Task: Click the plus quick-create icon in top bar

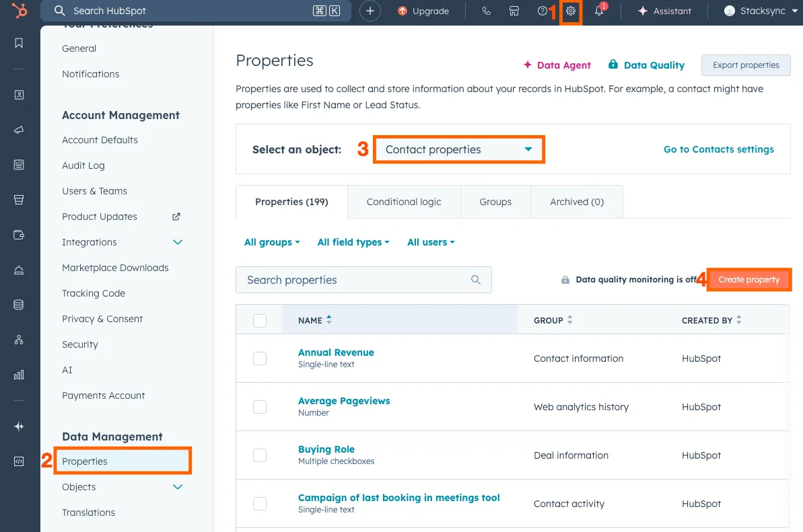Action: tap(370, 11)
